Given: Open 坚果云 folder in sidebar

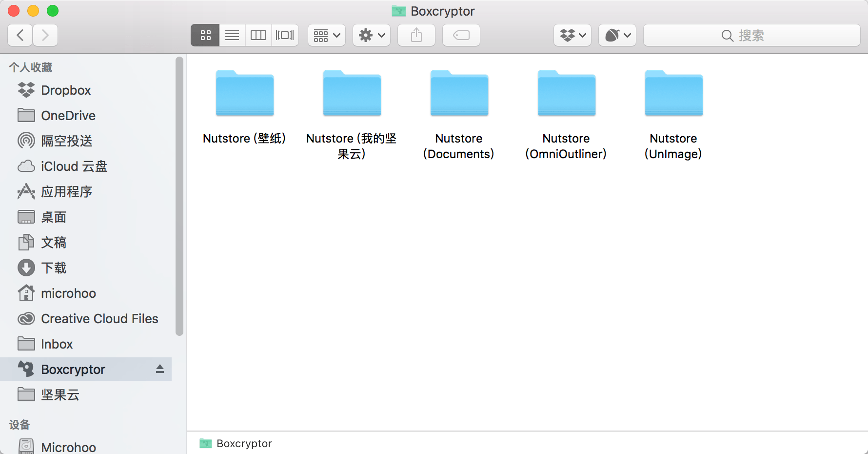Looking at the screenshot, I should (86, 395).
